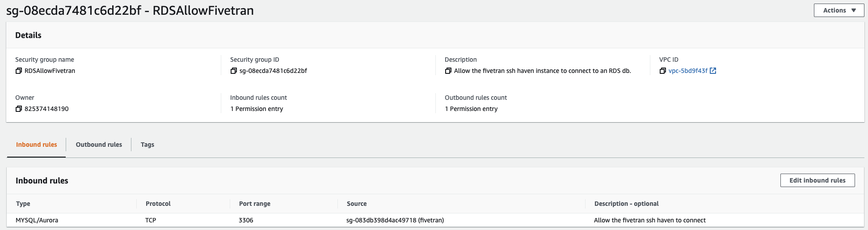Copy the security group description text

click(448, 71)
